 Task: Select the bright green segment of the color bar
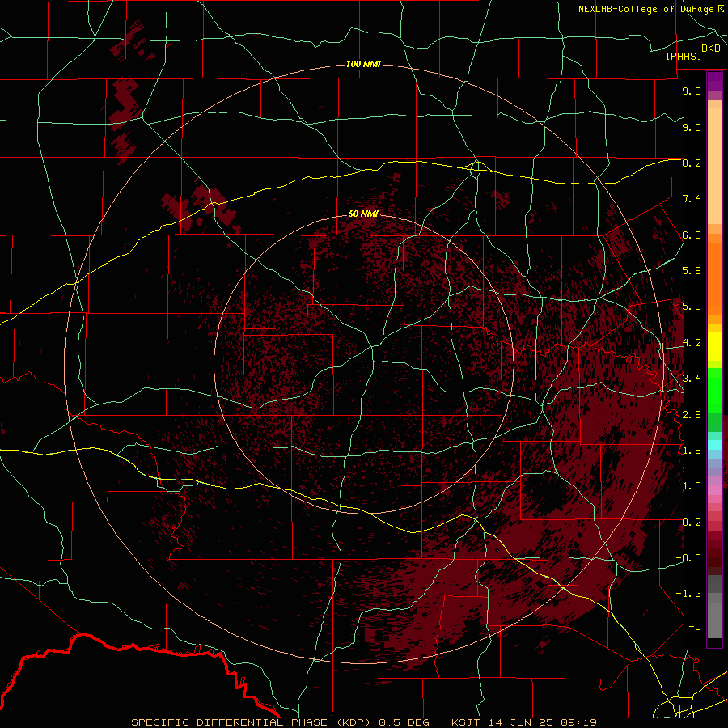[x=714, y=391]
